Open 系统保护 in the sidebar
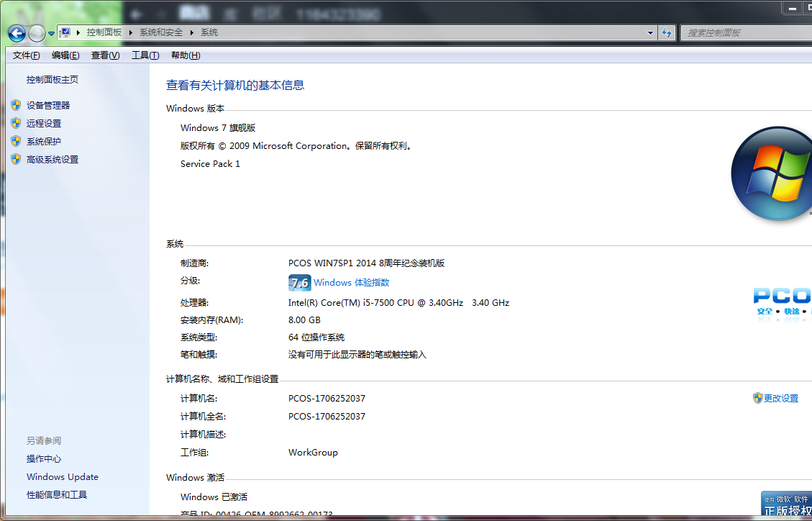The image size is (812, 521). click(x=44, y=141)
